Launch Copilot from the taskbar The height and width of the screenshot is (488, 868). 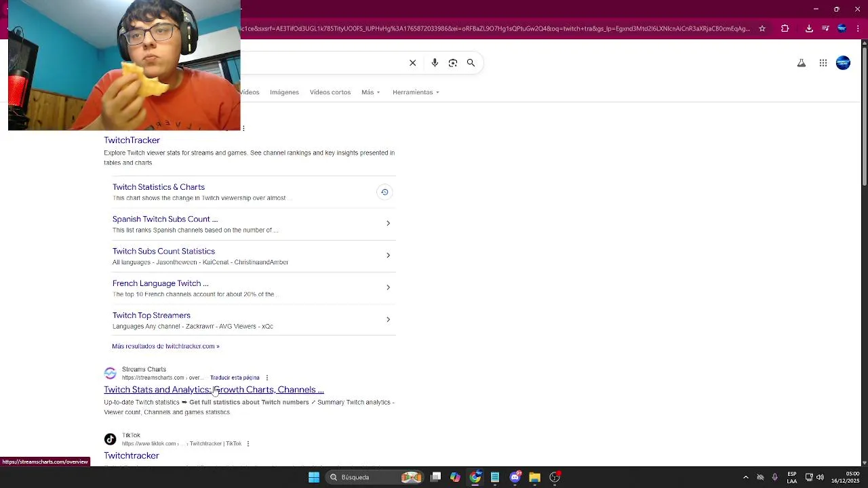(456, 477)
